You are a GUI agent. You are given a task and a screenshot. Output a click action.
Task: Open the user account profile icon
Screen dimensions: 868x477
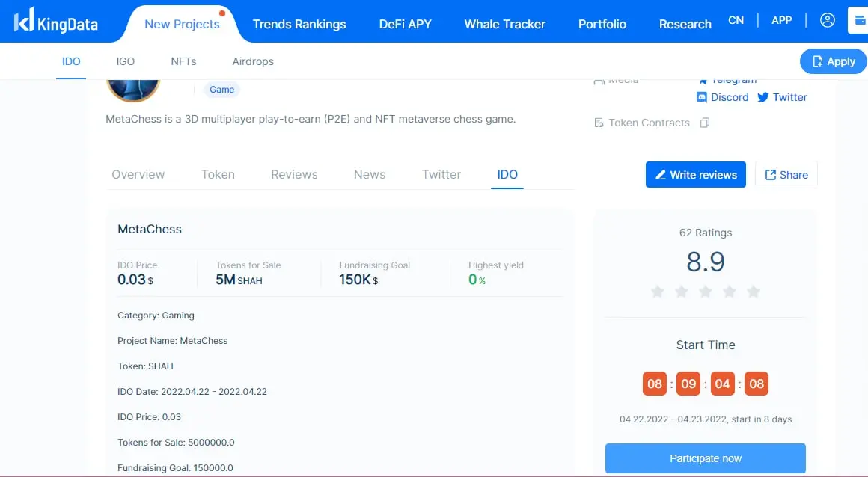tap(827, 20)
